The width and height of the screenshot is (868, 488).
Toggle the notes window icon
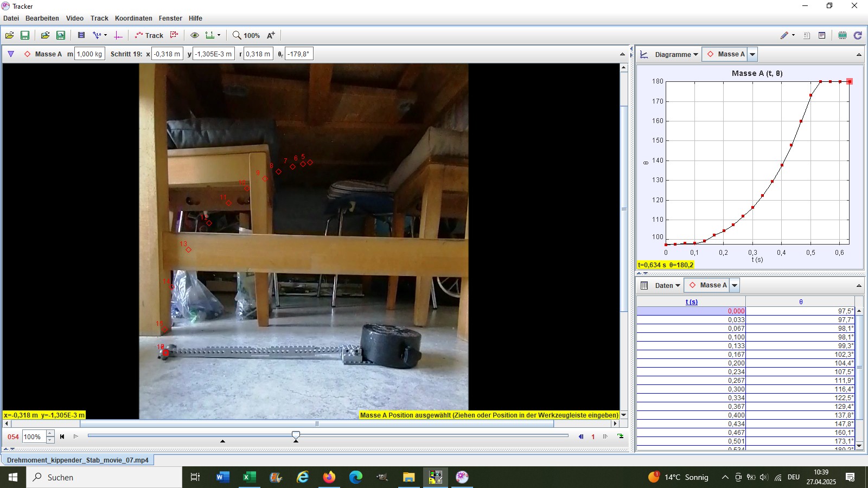(822, 35)
